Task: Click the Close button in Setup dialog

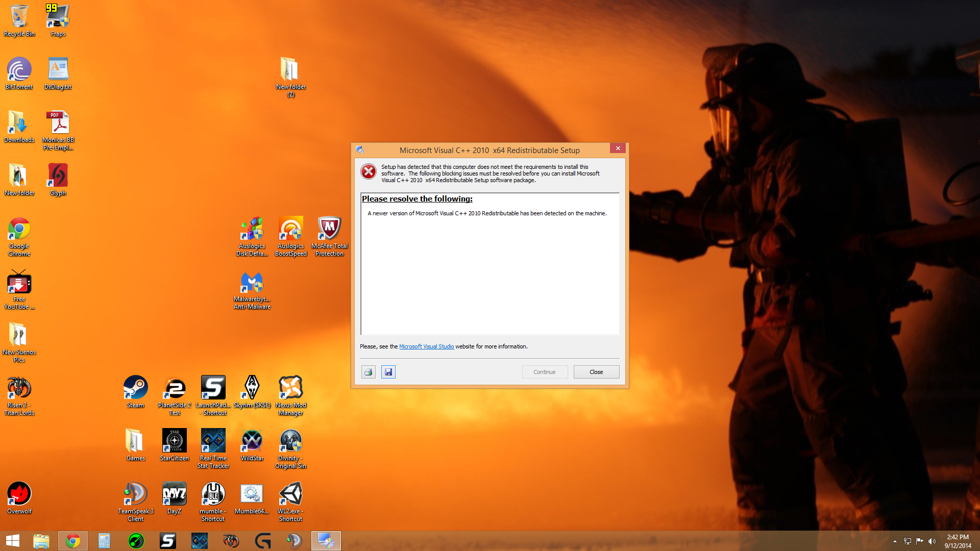Action: pyautogui.click(x=596, y=372)
